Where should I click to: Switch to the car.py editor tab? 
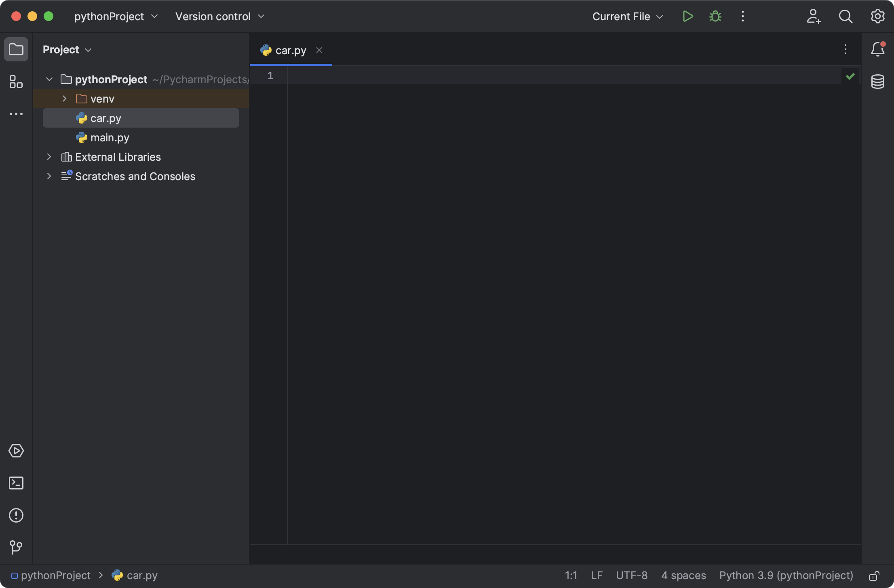tap(290, 50)
